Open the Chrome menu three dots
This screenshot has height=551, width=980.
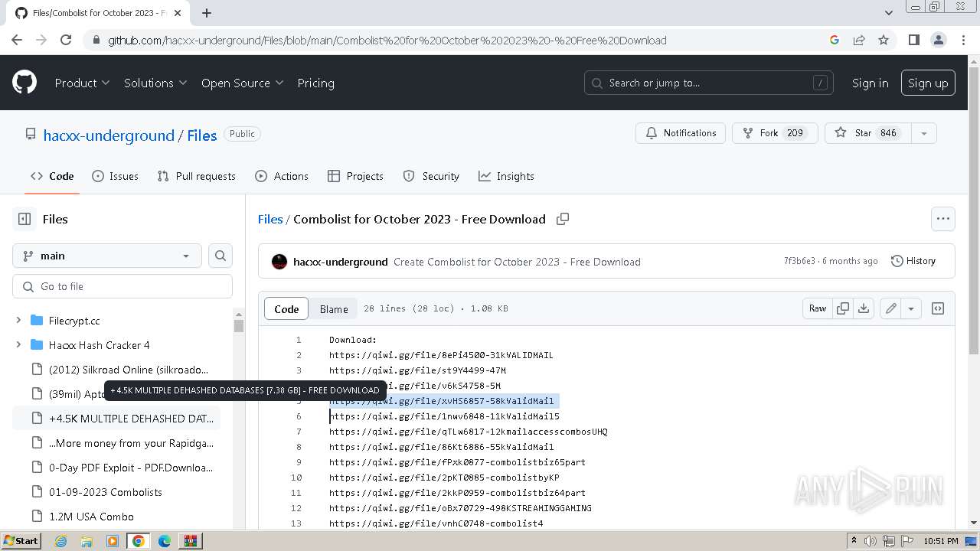click(963, 40)
